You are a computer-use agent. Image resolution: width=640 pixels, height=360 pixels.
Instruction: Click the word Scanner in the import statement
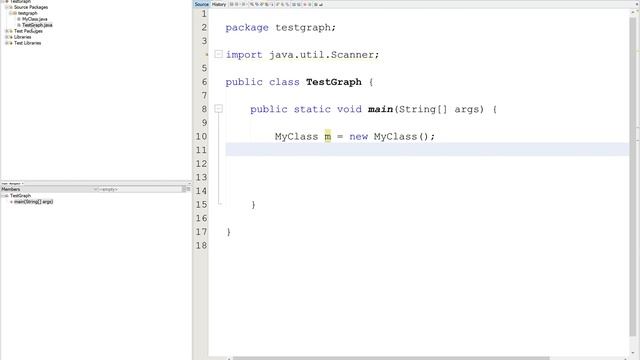click(353, 55)
